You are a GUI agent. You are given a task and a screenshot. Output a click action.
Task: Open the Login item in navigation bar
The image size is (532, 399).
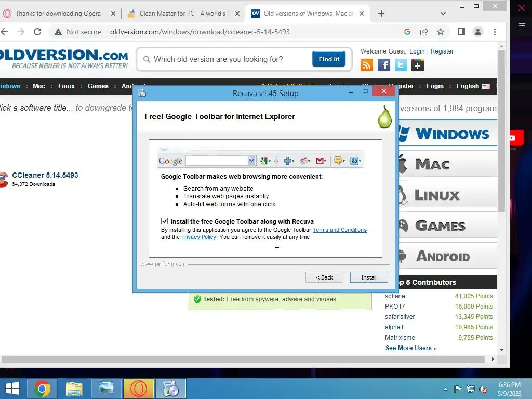click(x=435, y=86)
